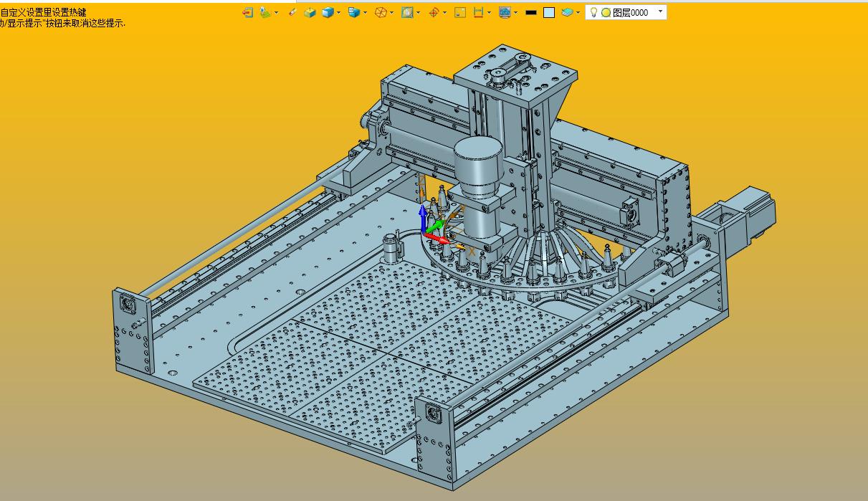
Task: Click the zoom fit view icon
Action: (407, 12)
